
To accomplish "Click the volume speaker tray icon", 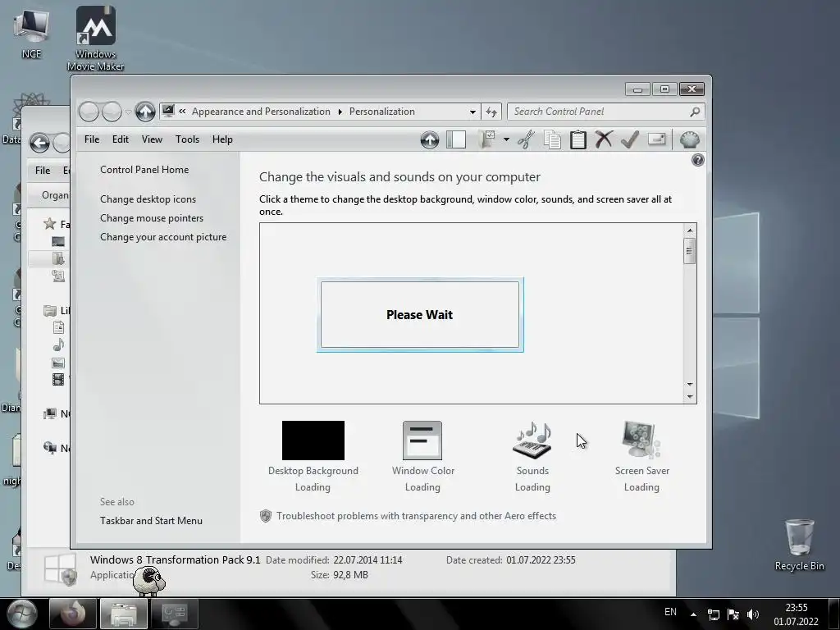I will tap(753, 614).
